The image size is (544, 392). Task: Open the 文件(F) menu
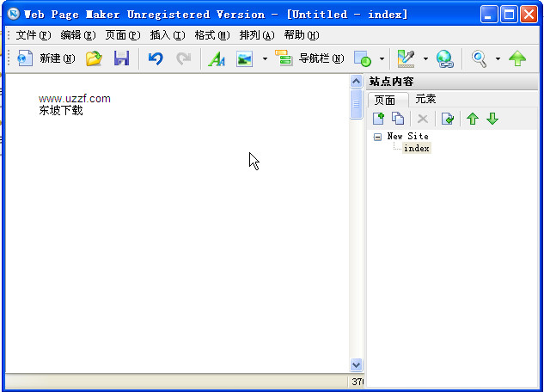coord(34,35)
